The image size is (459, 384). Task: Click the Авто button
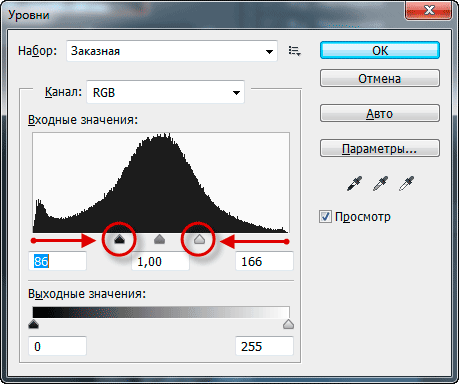(x=380, y=113)
